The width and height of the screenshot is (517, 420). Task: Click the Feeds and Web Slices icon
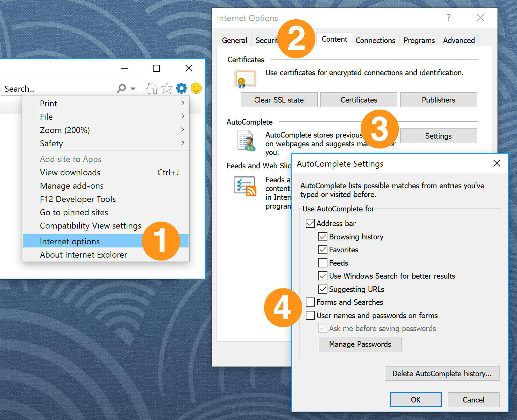(245, 186)
